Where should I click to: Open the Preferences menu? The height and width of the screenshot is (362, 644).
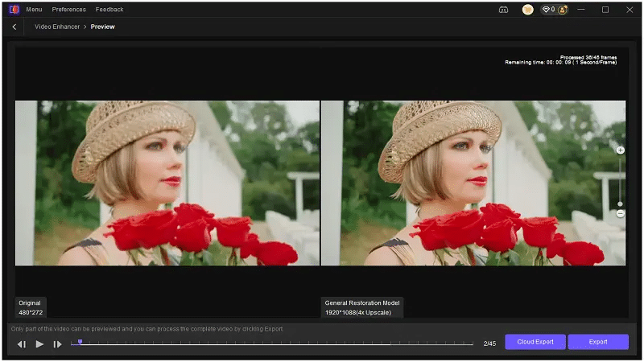coord(68,10)
